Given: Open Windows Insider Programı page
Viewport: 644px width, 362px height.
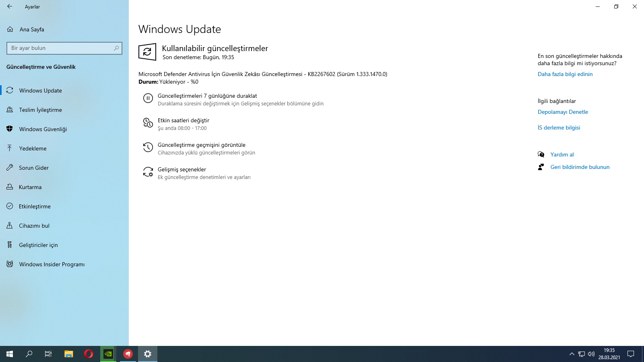Looking at the screenshot, I should [64, 264].
